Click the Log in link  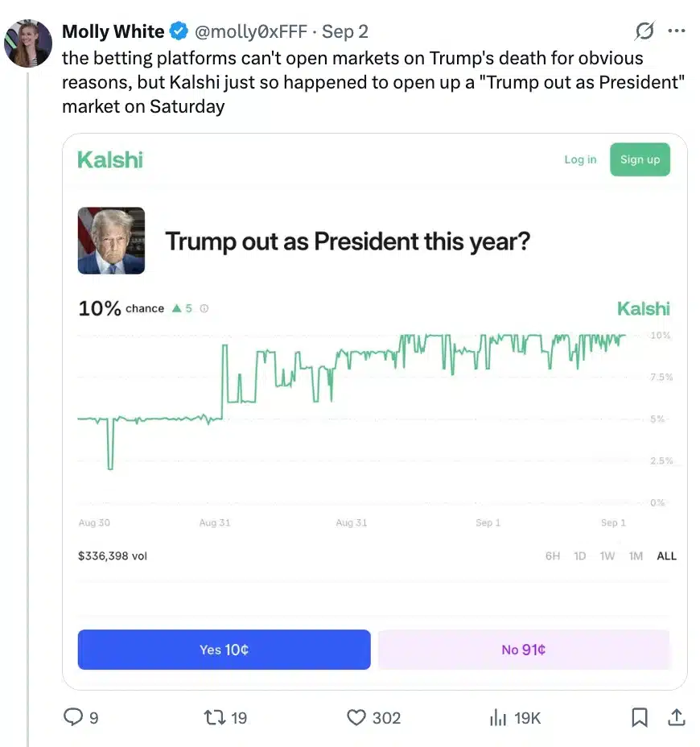point(580,159)
